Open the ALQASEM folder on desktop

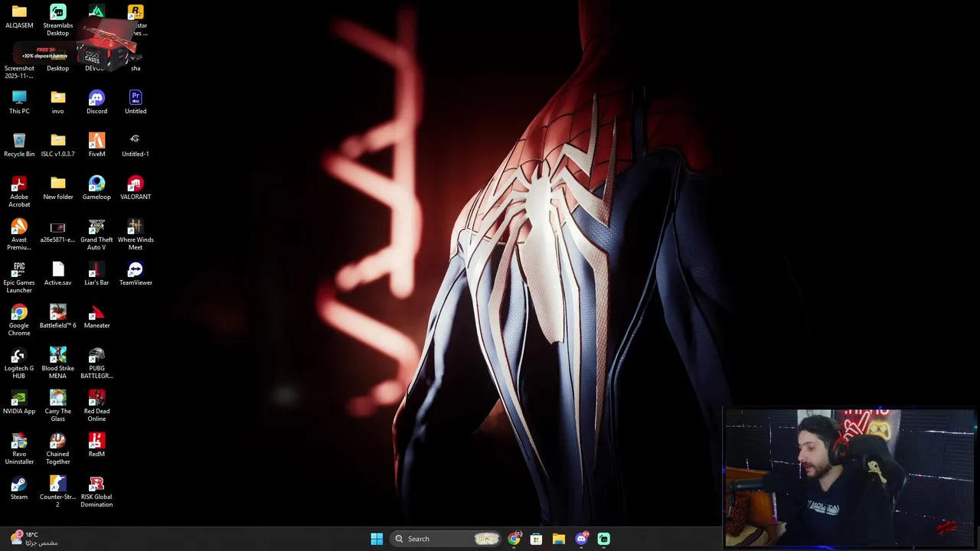point(19,17)
